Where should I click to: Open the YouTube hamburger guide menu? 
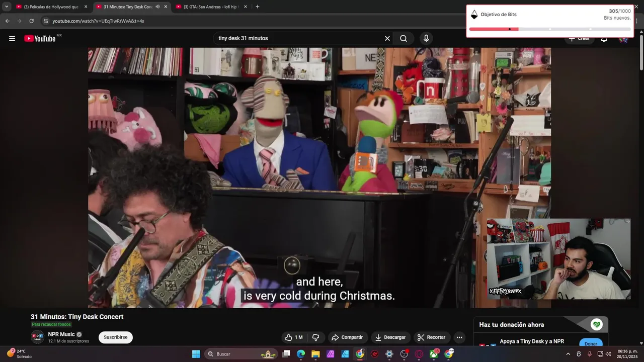point(12,38)
